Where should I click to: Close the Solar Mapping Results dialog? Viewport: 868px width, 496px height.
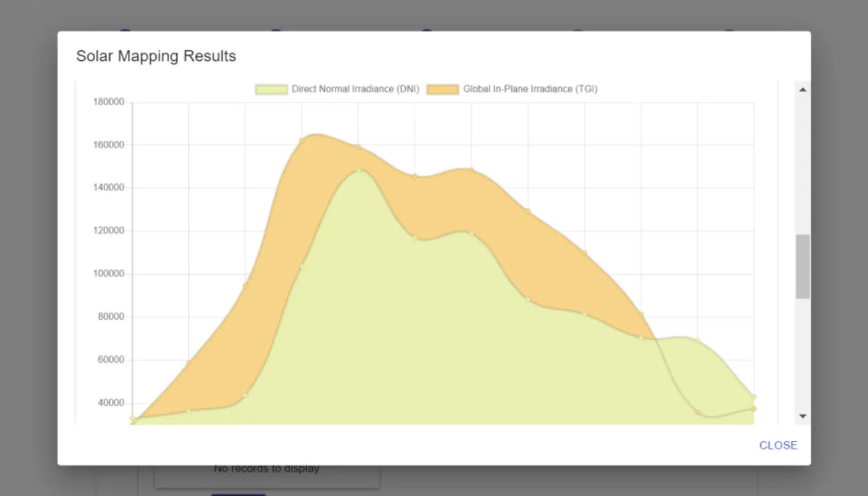778,445
